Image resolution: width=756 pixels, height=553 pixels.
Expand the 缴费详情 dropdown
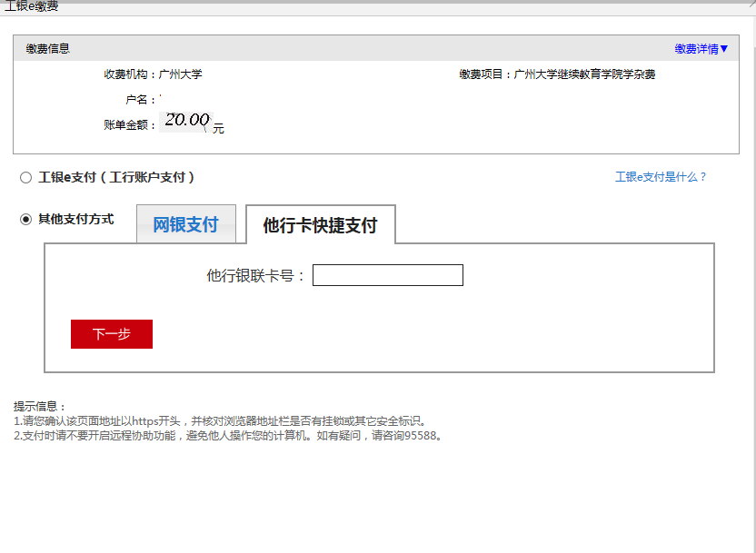(x=701, y=49)
